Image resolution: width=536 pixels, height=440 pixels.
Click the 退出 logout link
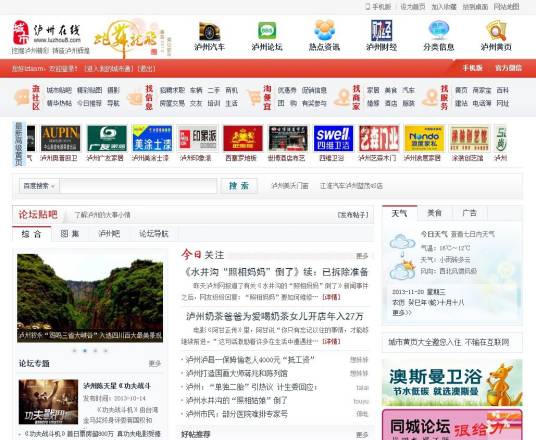[146, 69]
